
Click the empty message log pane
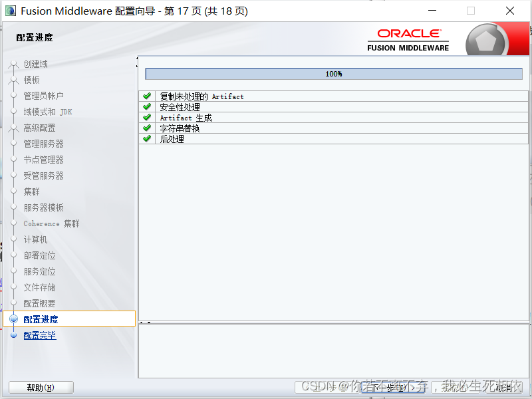[334, 351]
